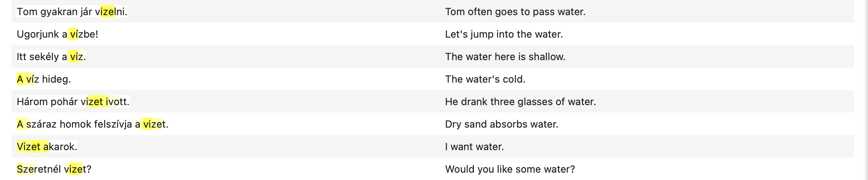Click the sentence "A víz hideg."
Screen dimensions: 868x180
click(44, 79)
